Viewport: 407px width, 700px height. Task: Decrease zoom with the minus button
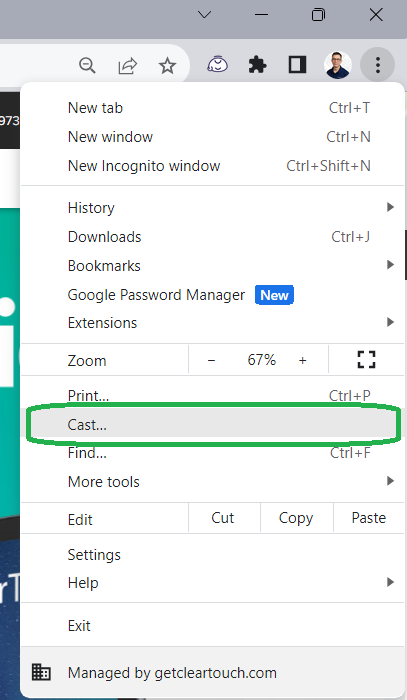tap(212, 360)
